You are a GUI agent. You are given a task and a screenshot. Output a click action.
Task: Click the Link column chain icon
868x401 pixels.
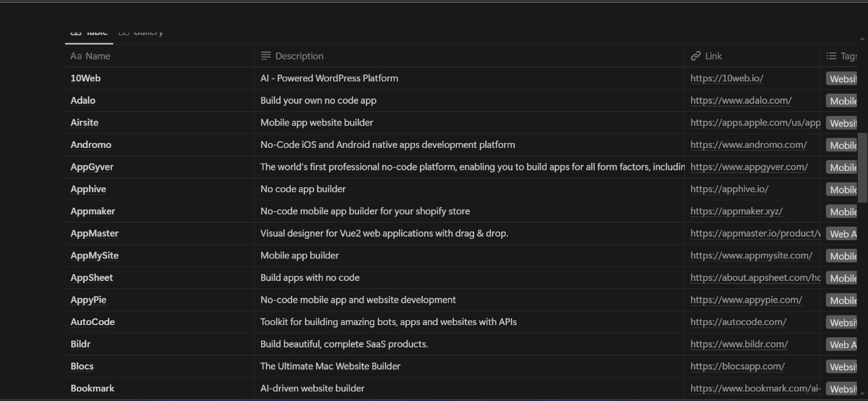[x=696, y=56]
